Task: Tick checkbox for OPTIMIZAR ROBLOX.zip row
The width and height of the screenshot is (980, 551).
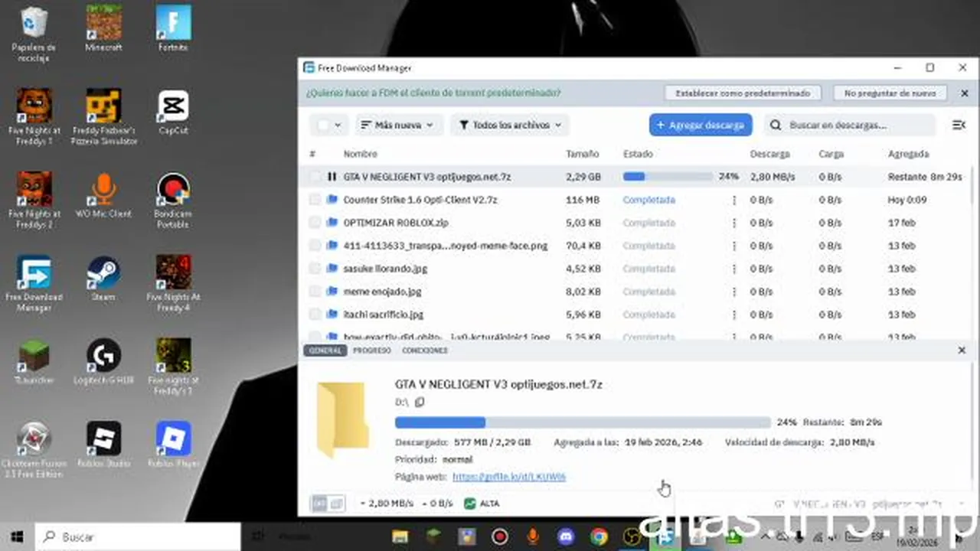Action: point(315,223)
